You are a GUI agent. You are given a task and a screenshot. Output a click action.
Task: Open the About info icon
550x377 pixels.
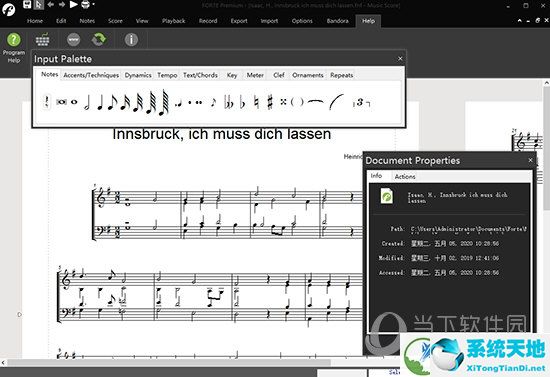coord(131,39)
